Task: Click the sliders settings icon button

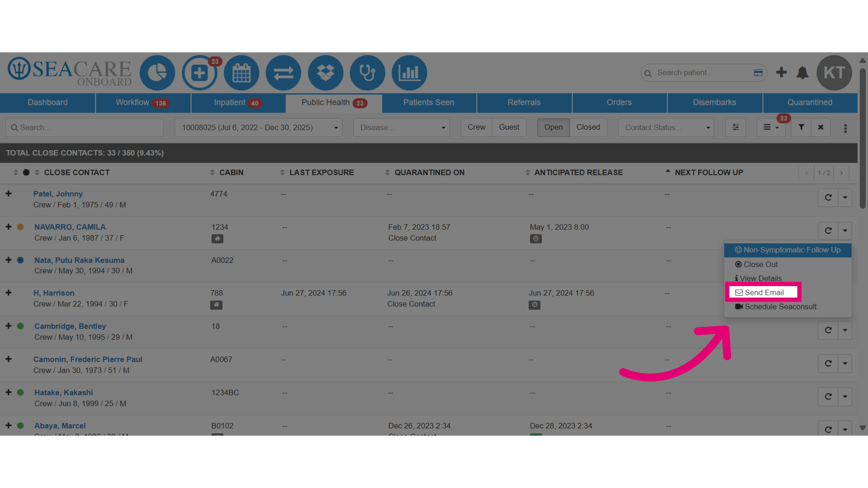Action: coord(736,127)
